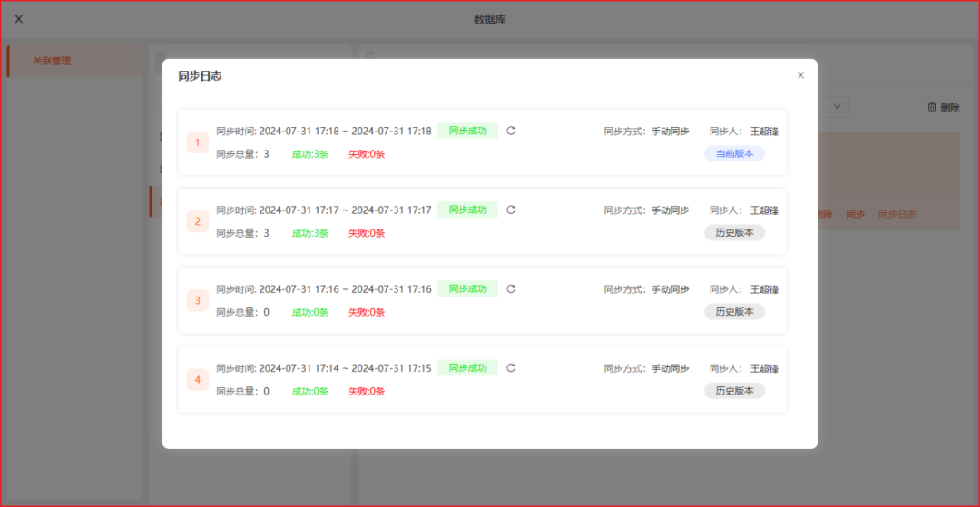Click 成功:0条 in log entry 3
The height and width of the screenshot is (507, 980).
pyautogui.click(x=310, y=312)
